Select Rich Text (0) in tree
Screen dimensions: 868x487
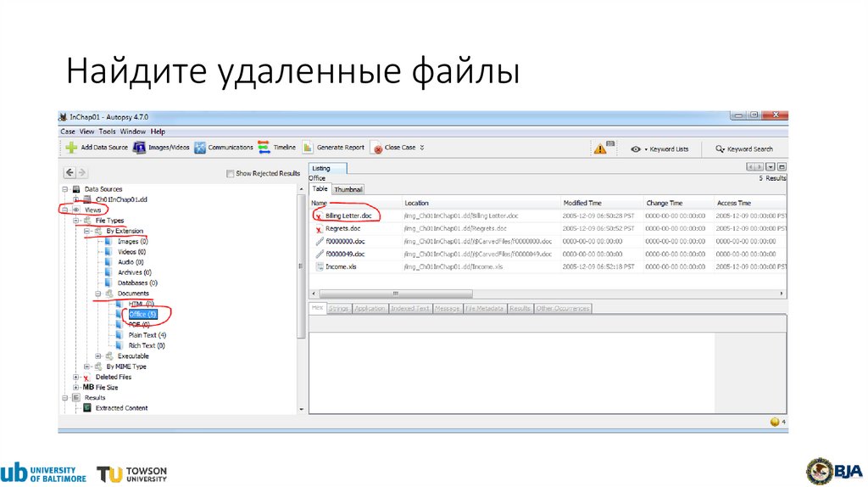tap(147, 345)
